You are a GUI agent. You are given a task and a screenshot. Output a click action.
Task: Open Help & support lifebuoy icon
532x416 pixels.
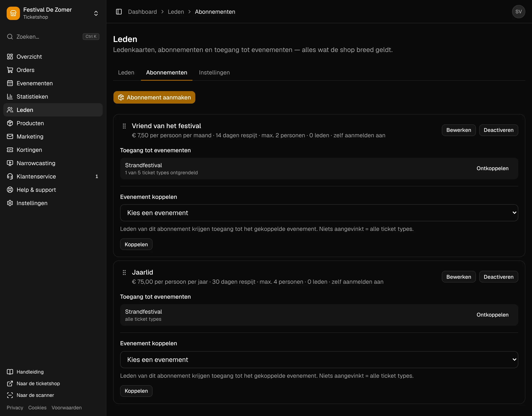10,190
